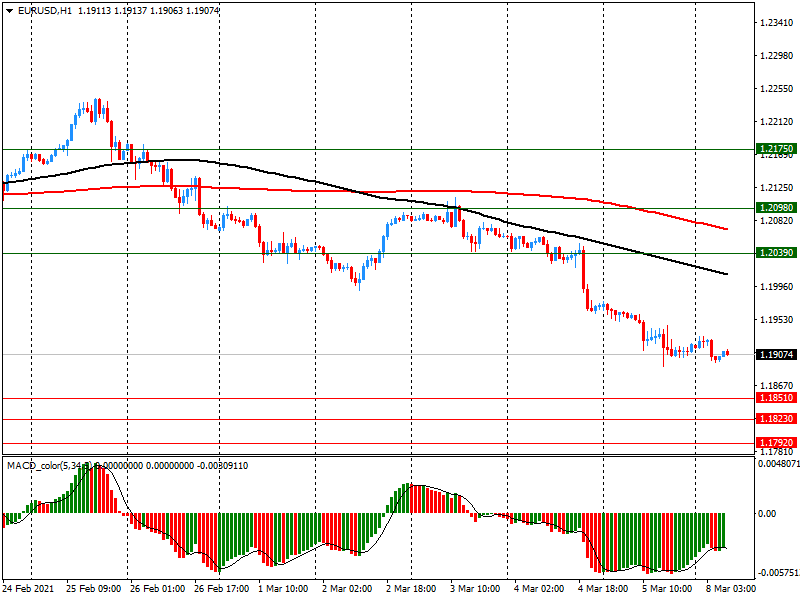Click the 8 Mar 03:00 time label
The width and height of the screenshot is (800, 600).
click(734, 590)
